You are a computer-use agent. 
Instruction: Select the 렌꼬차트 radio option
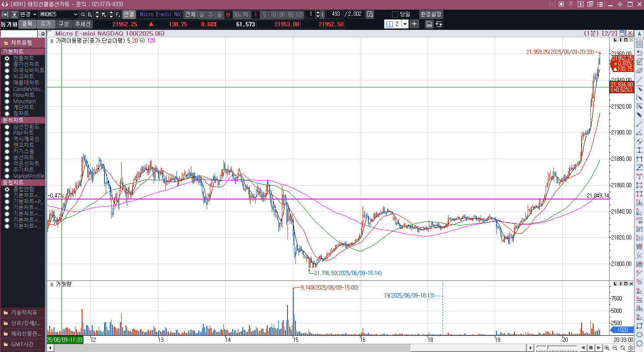pos(7,145)
